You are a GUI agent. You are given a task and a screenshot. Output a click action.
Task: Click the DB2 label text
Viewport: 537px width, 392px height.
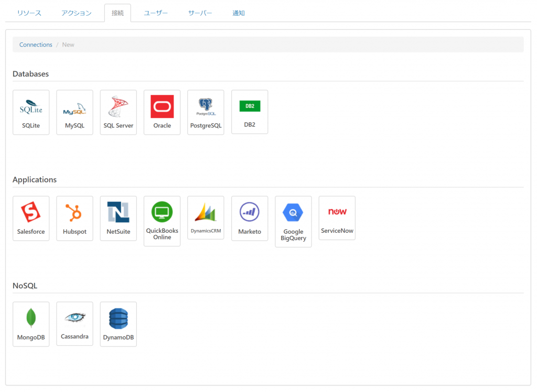250,125
